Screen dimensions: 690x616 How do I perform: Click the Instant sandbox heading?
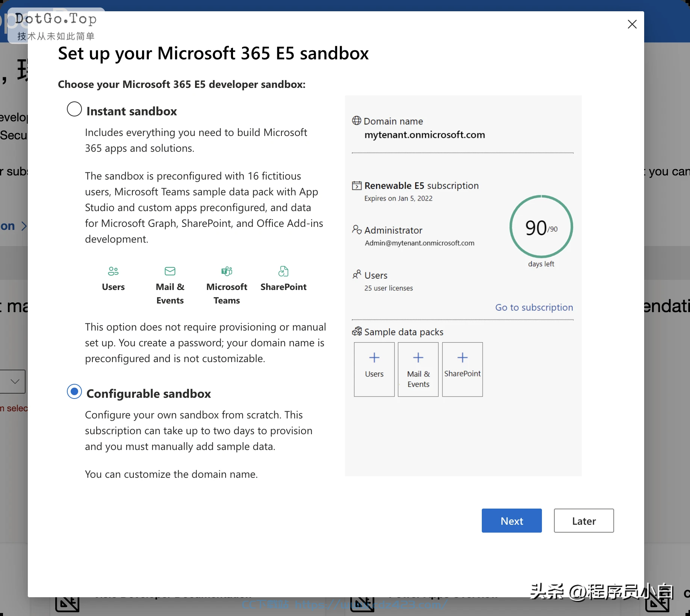tap(132, 111)
